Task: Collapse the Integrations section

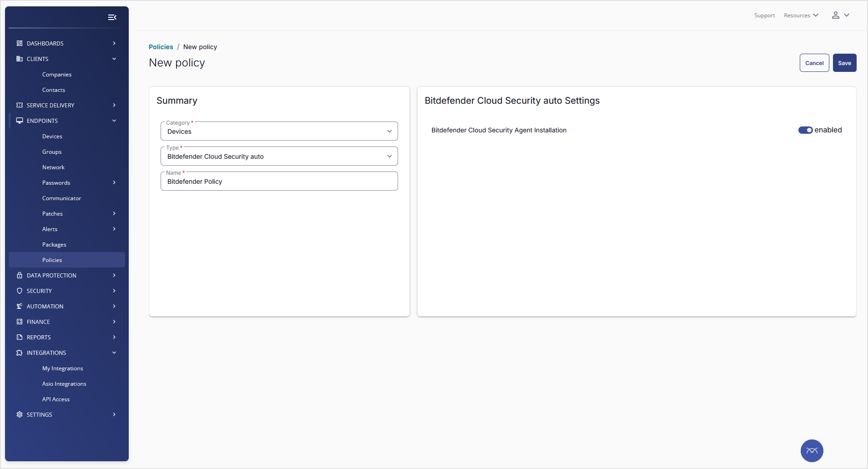Action: point(114,353)
